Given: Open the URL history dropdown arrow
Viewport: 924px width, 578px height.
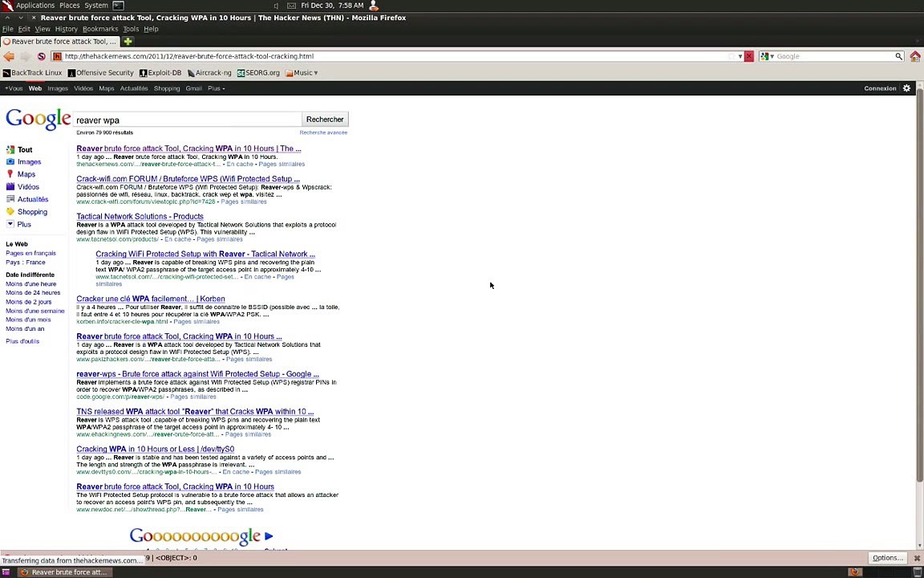Looking at the screenshot, I should click(740, 57).
